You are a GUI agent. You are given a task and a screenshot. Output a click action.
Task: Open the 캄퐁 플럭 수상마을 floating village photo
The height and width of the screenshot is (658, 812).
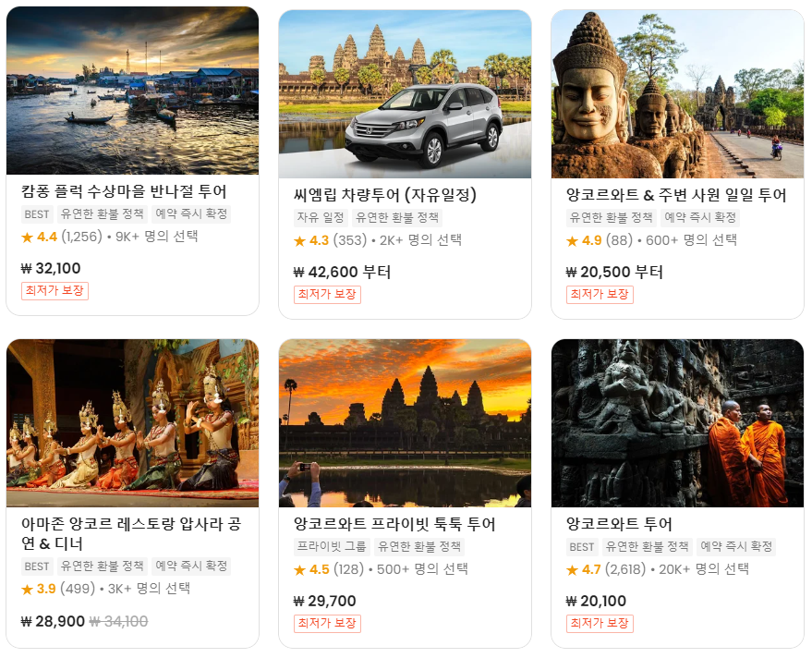133,91
